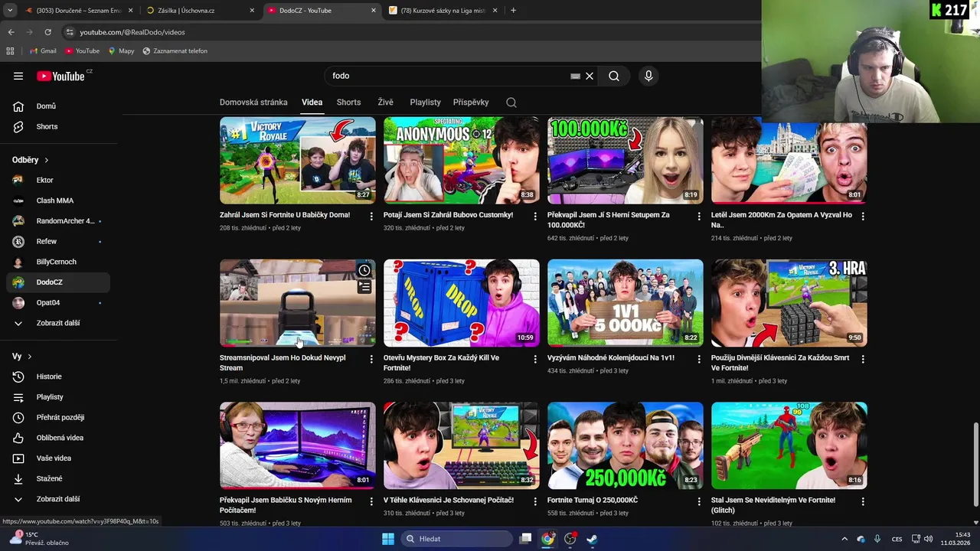Click the magnifier search button

click(614, 76)
